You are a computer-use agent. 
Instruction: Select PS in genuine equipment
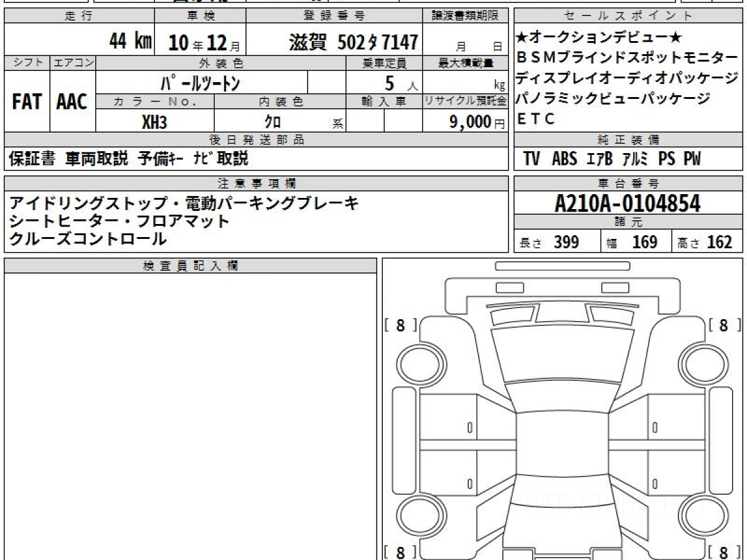(x=667, y=159)
